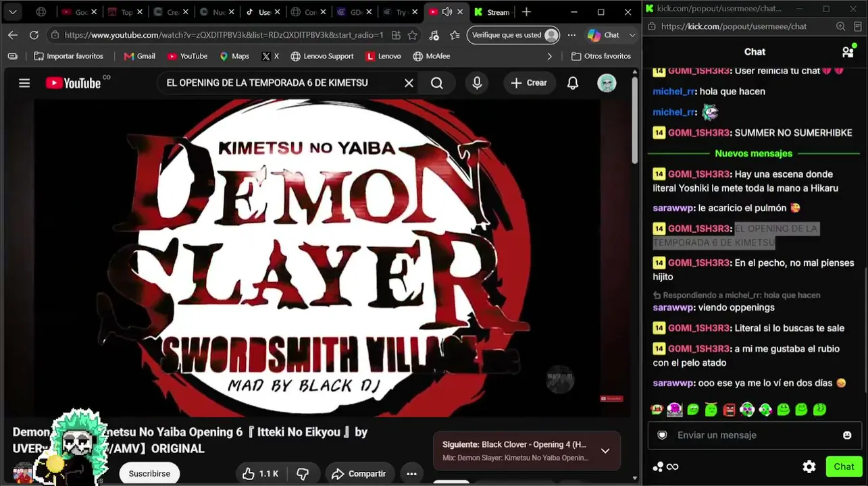The width and height of the screenshot is (868, 486).
Task: Open the browser favorites list
Action: [455, 35]
